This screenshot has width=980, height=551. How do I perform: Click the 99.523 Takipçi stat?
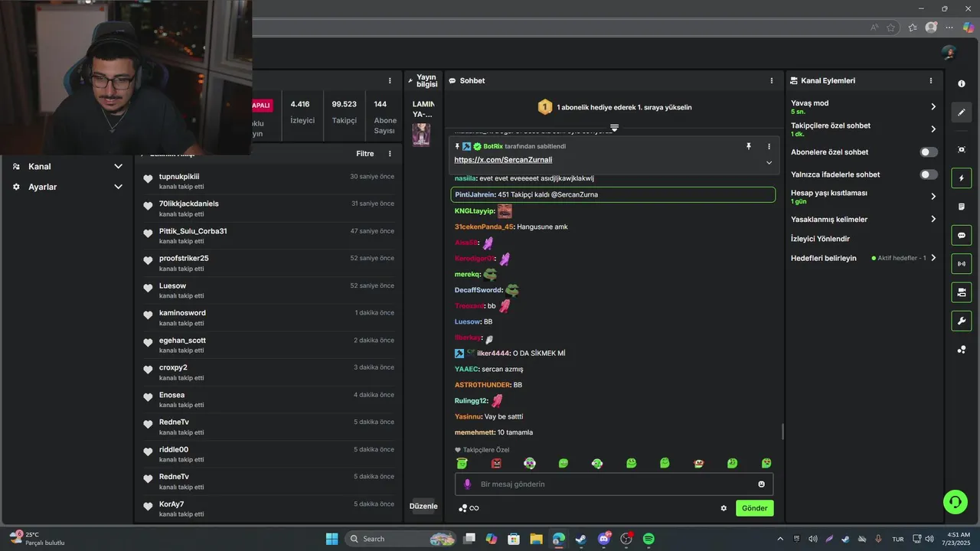click(345, 112)
